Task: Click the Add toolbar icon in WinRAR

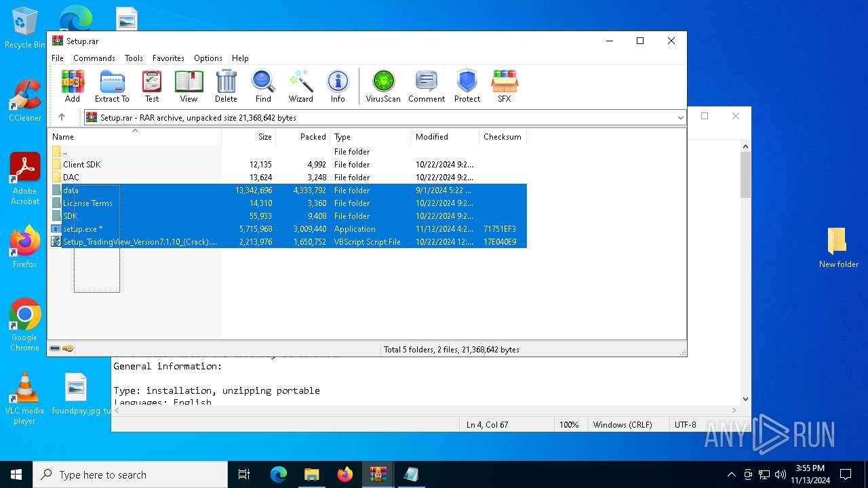Action: coord(73,86)
